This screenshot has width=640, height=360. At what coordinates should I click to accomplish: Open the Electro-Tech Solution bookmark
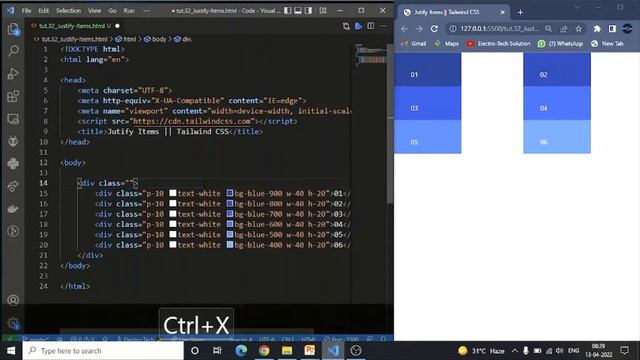coord(498,43)
